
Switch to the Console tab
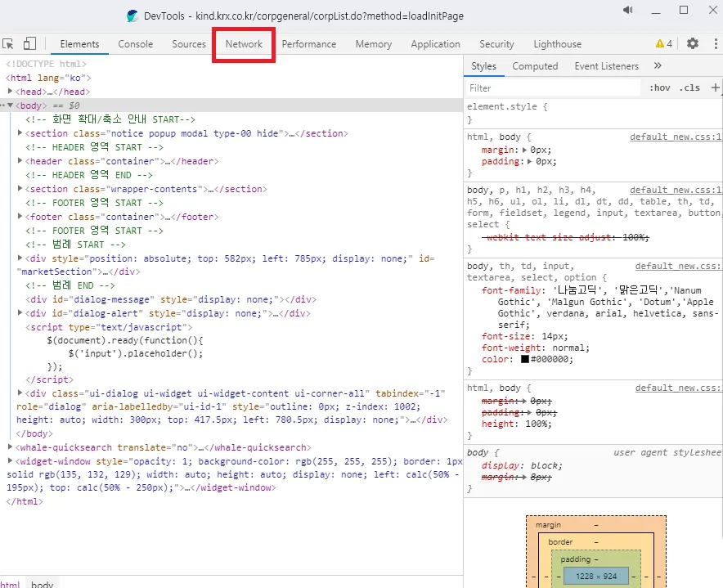(135, 44)
